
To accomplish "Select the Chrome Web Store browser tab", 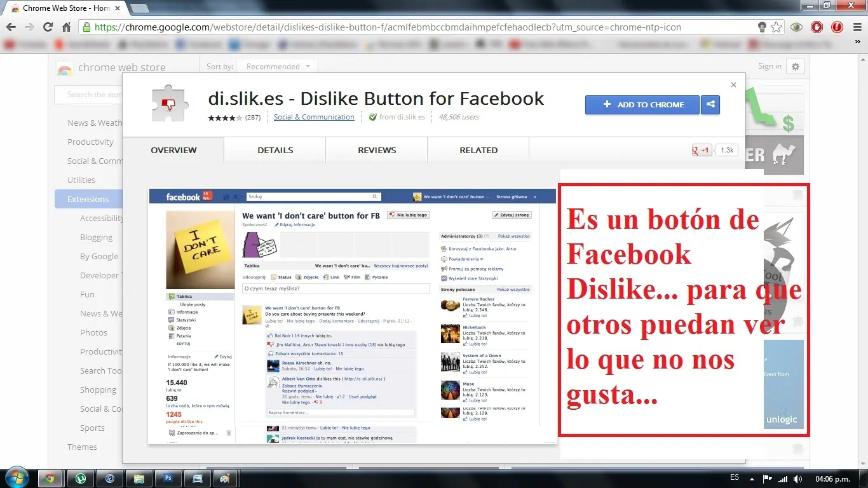I will [65, 8].
